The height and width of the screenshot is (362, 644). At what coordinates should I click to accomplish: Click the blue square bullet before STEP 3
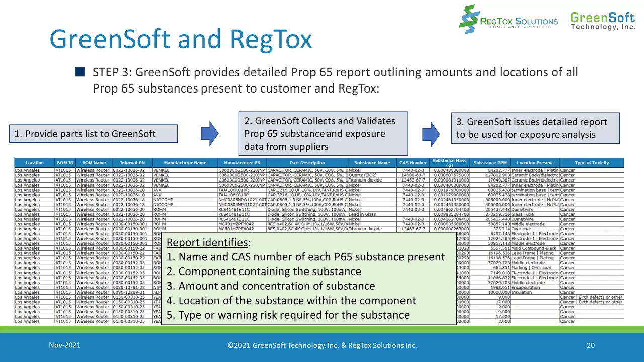pos(79,72)
